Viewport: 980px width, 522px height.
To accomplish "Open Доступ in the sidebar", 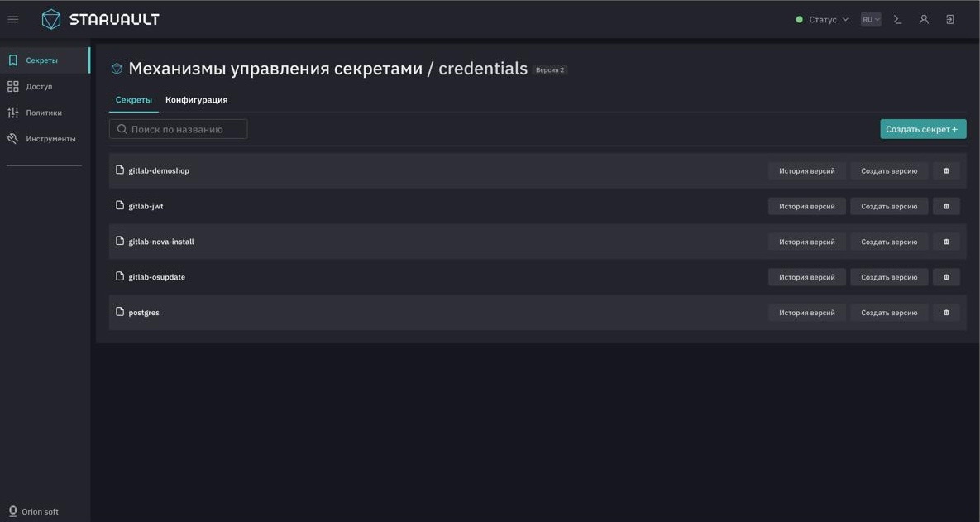I will tap(39, 86).
